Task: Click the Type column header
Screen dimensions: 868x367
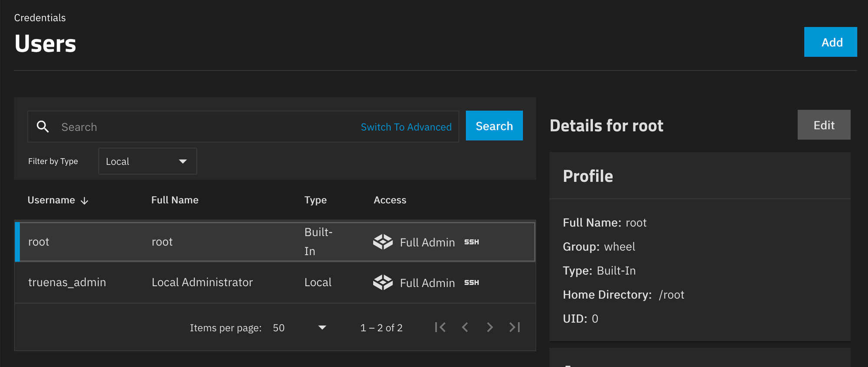Action: (316, 200)
